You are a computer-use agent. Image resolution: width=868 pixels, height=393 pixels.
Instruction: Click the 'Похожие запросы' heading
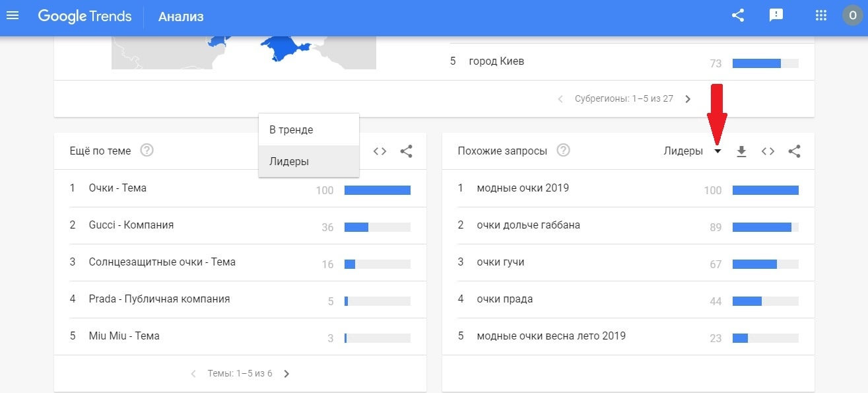coord(502,151)
